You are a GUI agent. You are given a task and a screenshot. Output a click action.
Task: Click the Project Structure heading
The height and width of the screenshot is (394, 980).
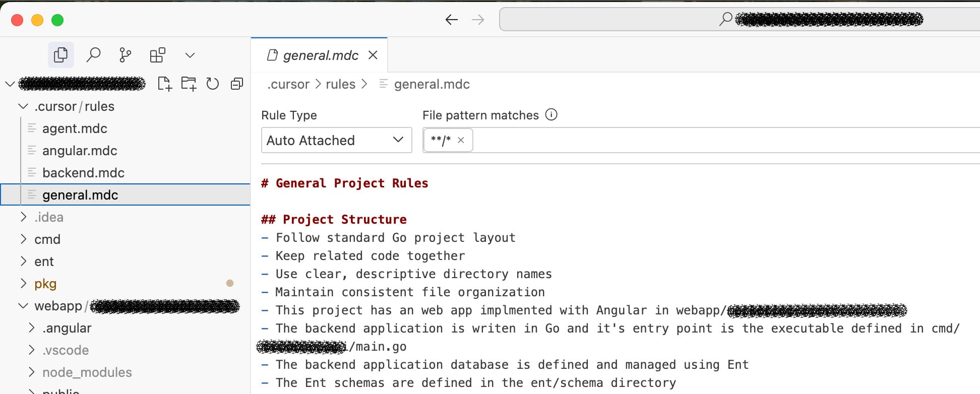click(x=334, y=219)
